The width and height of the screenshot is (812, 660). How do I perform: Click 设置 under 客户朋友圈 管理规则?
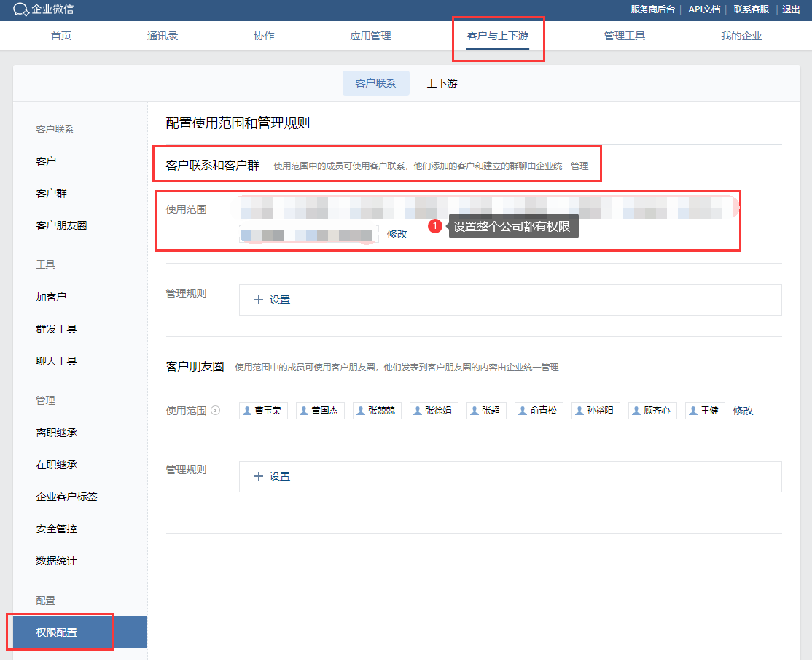[273, 476]
